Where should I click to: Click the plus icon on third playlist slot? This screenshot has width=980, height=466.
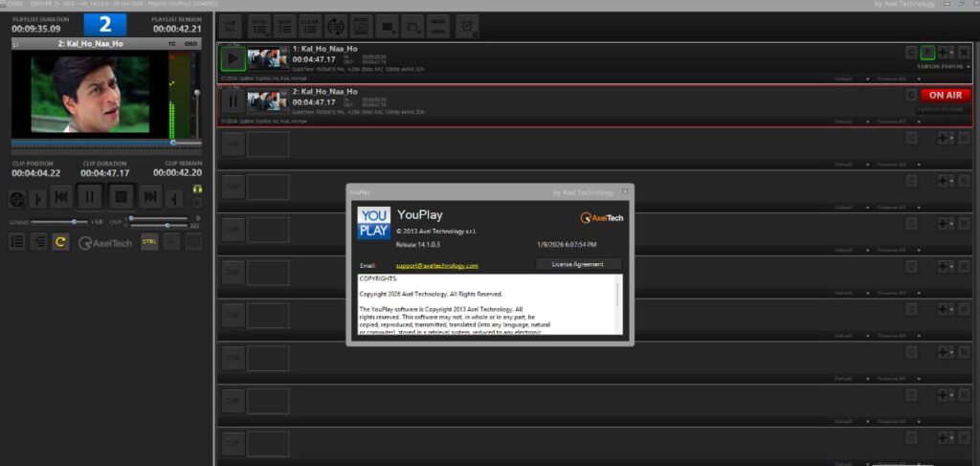943,138
